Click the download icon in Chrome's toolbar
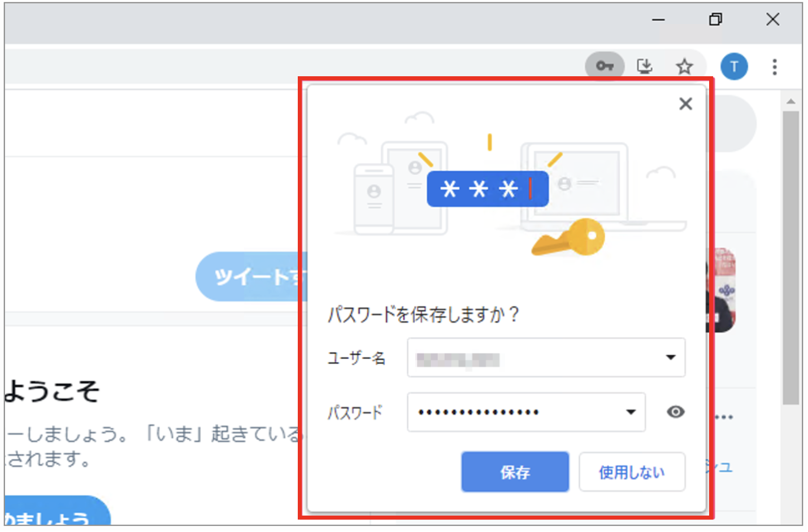 pos(645,66)
